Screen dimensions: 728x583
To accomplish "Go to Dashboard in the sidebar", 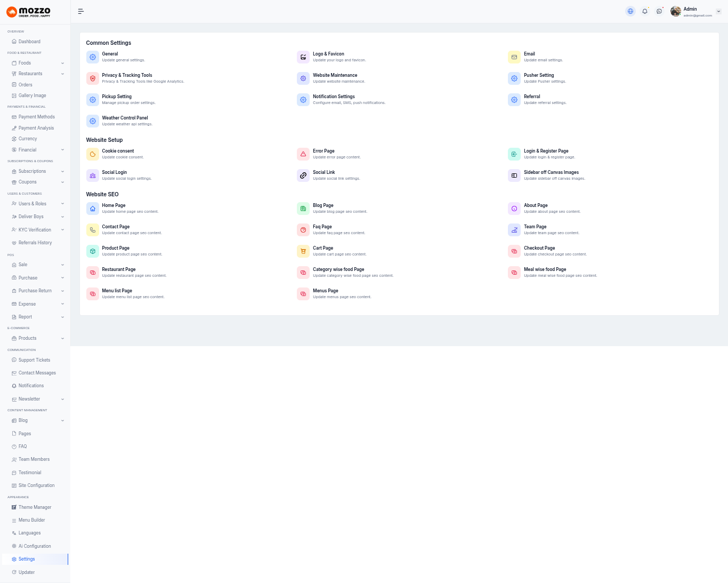I will click(x=29, y=42).
